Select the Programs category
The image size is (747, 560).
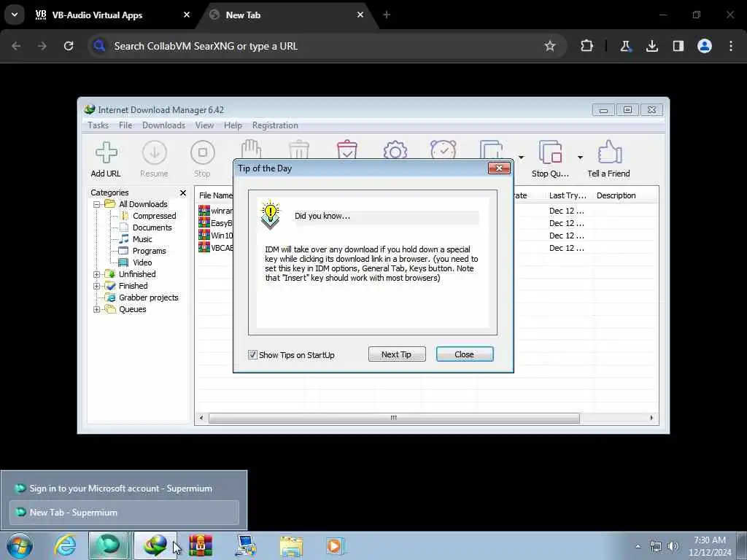[149, 251]
